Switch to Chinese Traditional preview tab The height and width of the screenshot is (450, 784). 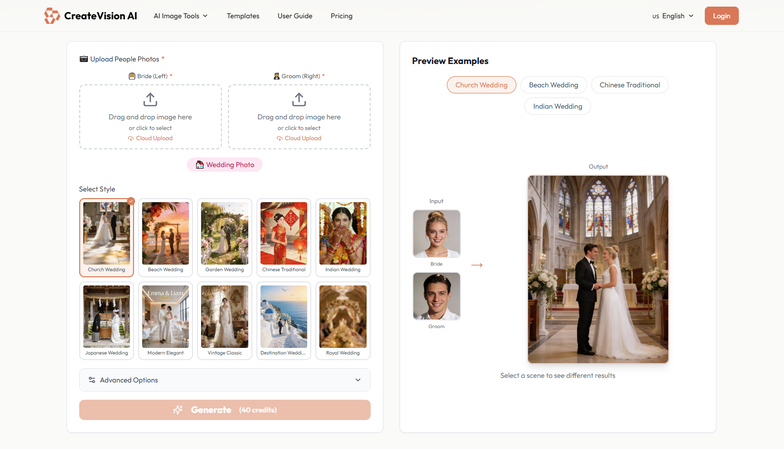tap(630, 85)
